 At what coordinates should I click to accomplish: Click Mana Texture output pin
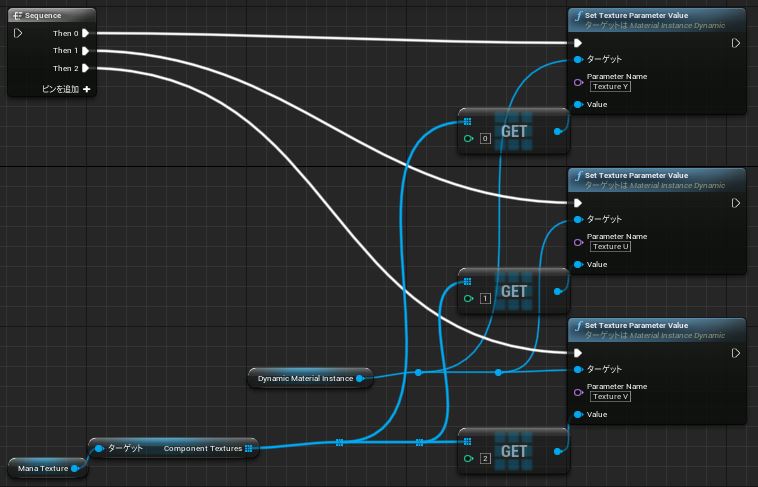75,469
